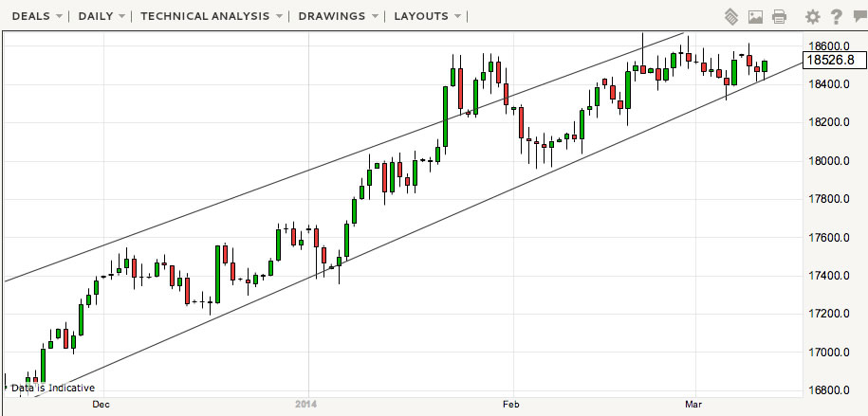Print the chart using printer icon
868x416 pixels.
[x=779, y=16]
